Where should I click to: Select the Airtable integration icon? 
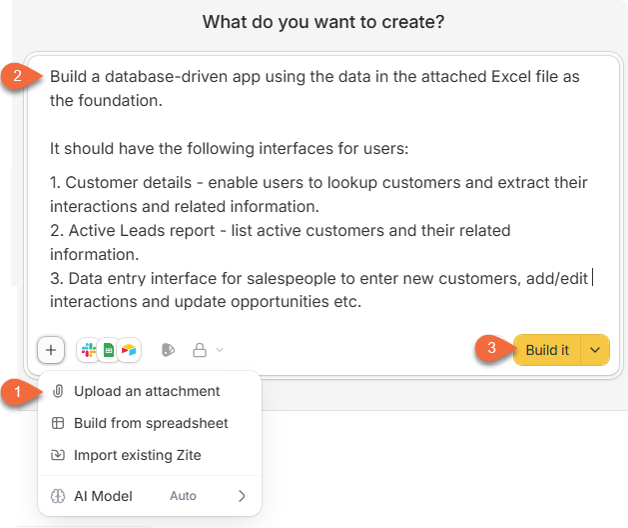tap(129, 350)
